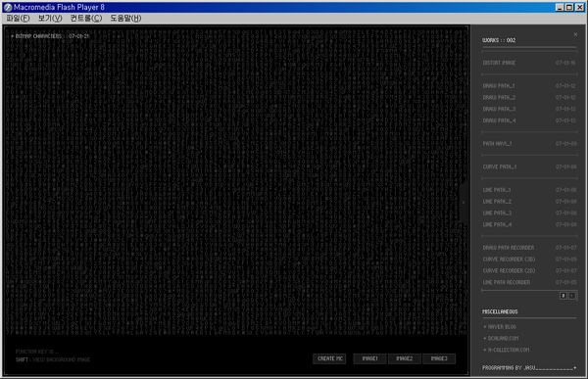The width and height of the screenshot is (588, 379).
Task: Click the FUNCTION KEY hint text
Action: [x=37, y=352]
